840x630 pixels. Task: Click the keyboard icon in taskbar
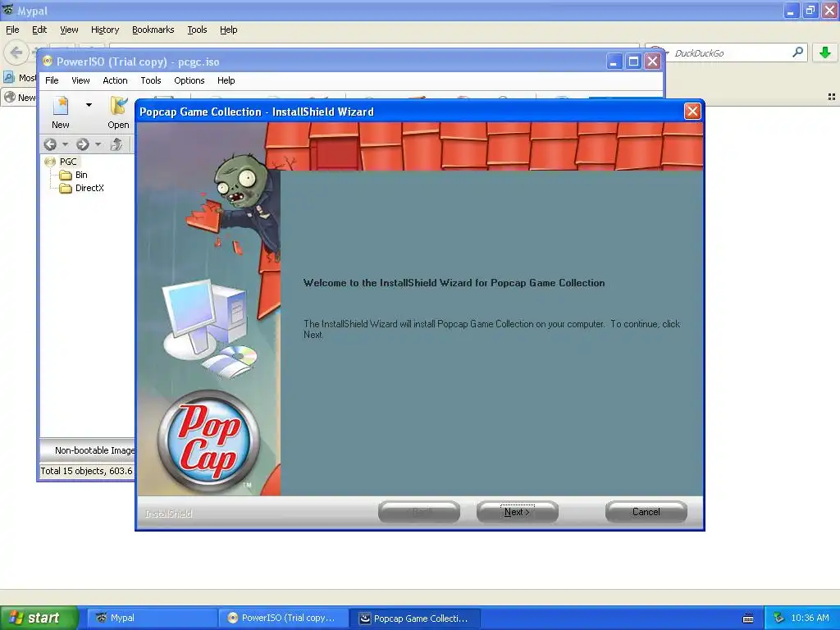(748, 619)
